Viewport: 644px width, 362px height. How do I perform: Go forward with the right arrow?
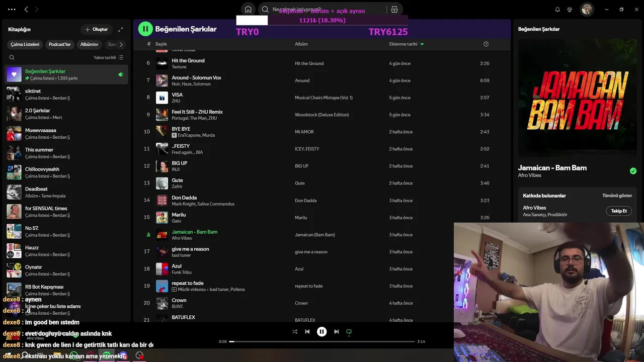[37, 10]
